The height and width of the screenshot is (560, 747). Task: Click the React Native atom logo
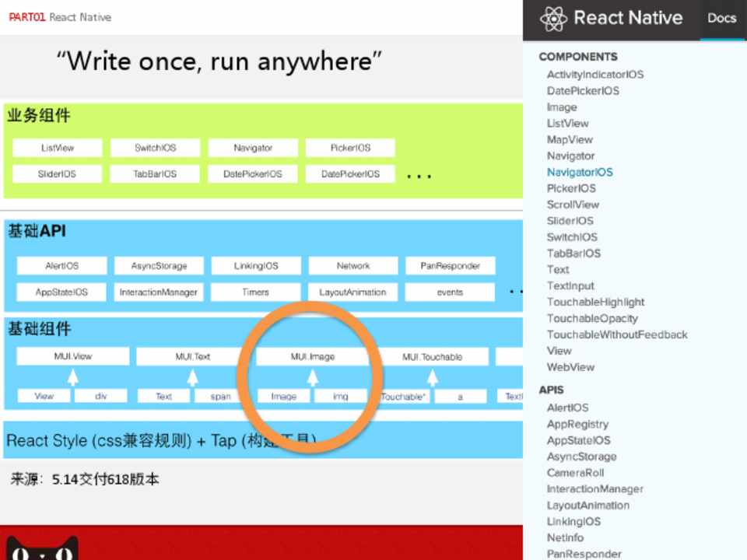click(553, 19)
